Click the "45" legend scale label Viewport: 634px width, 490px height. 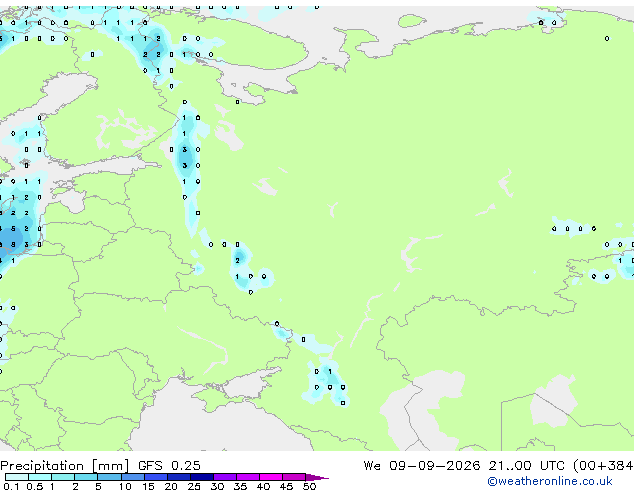[x=286, y=486]
